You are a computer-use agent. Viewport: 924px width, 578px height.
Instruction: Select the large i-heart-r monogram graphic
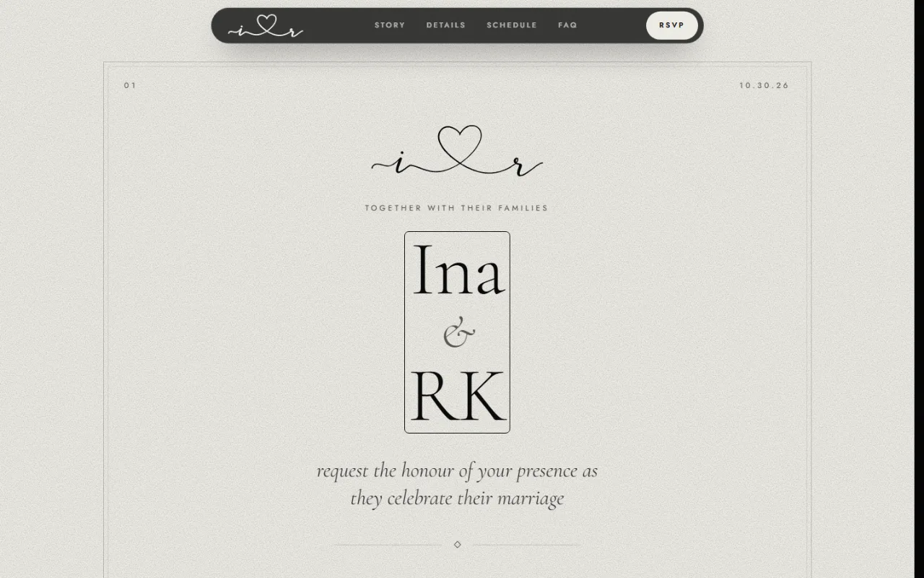457,151
